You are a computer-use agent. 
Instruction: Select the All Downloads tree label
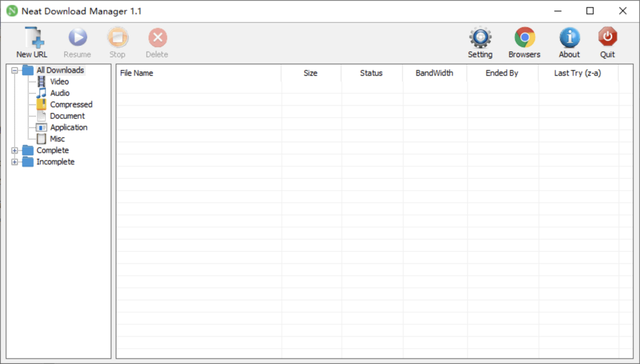pos(60,70)
